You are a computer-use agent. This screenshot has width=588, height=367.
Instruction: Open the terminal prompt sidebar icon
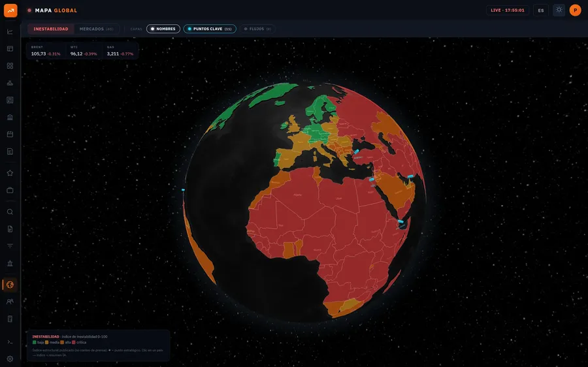[x=10, y=342]
